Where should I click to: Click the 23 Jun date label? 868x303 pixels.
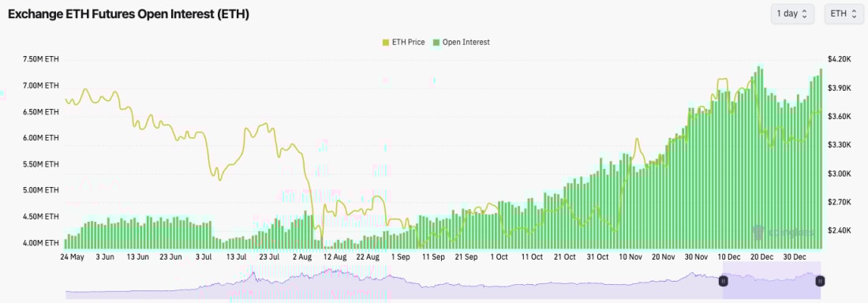tap(170, 257)
